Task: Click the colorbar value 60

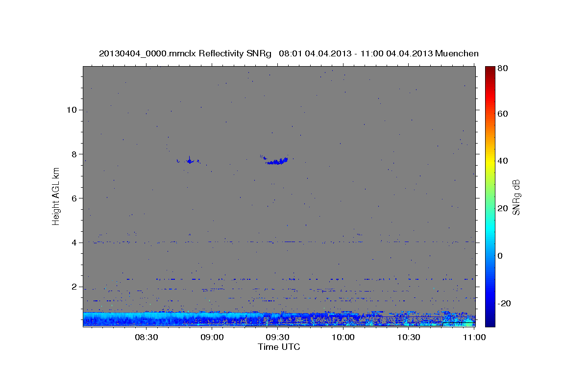Action: 503,114
